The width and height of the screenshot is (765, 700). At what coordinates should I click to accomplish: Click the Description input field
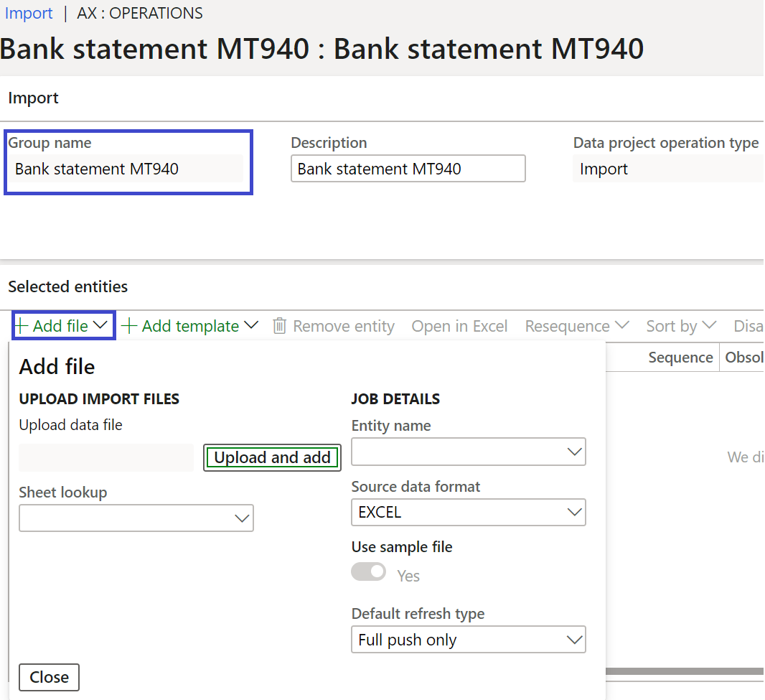pyautogui.click(x=408, y=169)
